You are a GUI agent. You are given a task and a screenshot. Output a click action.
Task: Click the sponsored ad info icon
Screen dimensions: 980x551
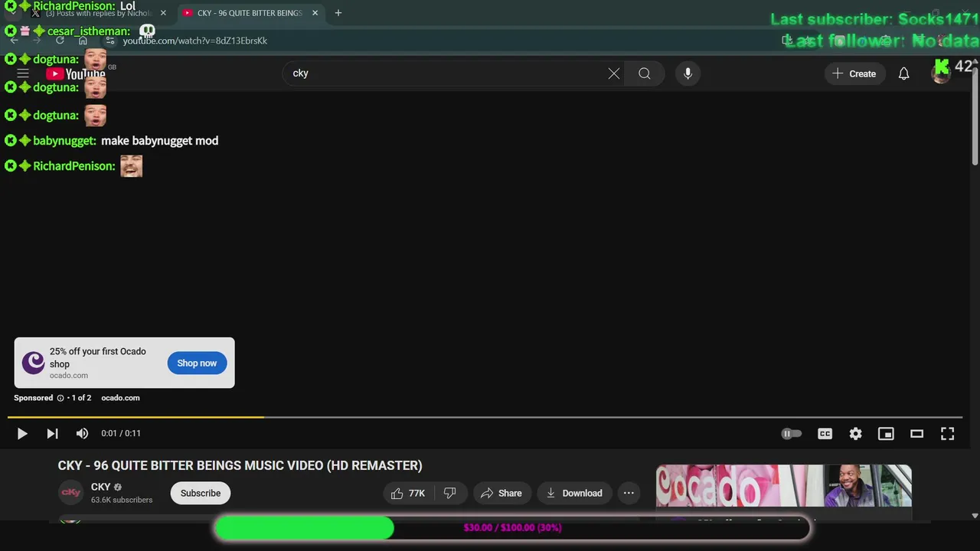[x=60, y=398]
